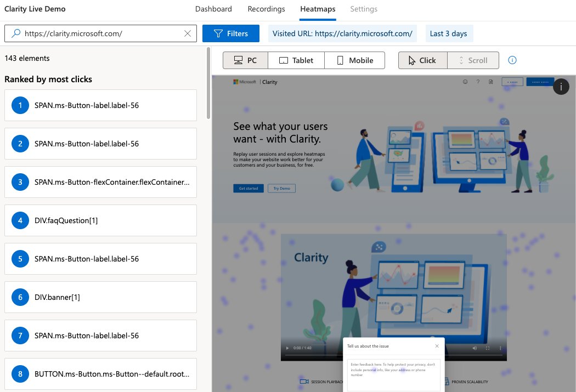576x392 pixels.
Task: Select element 3 SPAN.ms-Button-flexContainer
Action: click(100, 182)
